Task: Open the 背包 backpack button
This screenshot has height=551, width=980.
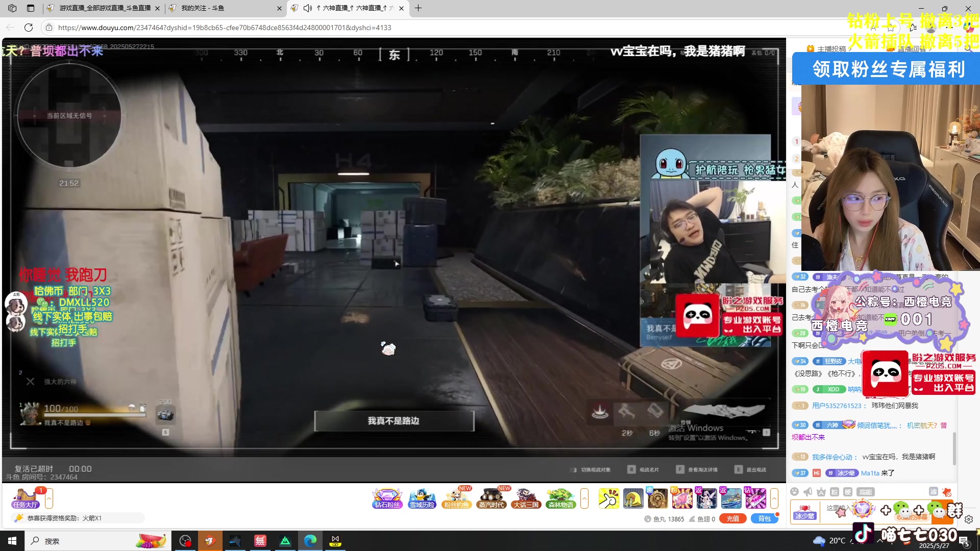Action: click(x=765, y=518)
